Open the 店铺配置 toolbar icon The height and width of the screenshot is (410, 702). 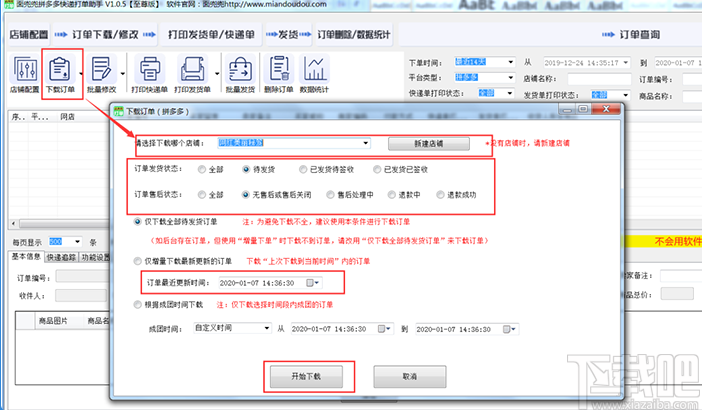coord(25,74)
